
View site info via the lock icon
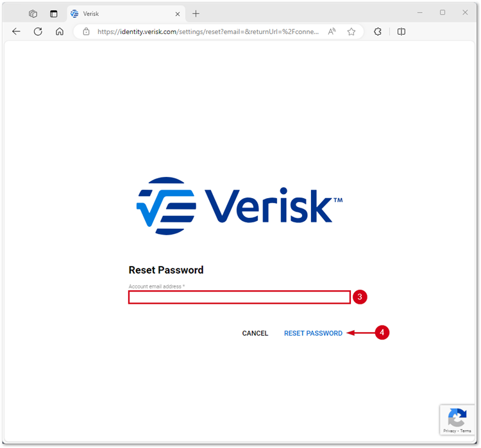coord(86,31)
